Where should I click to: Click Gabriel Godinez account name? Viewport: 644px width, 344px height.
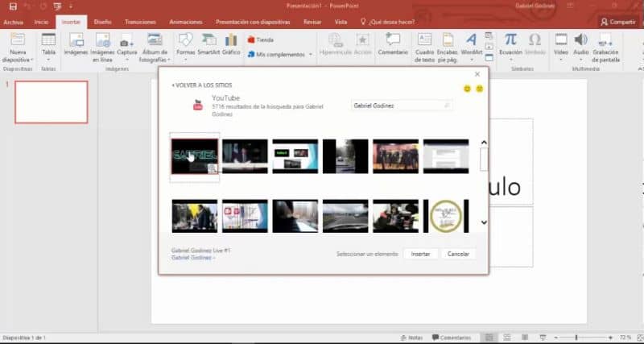tap(535, 6)
